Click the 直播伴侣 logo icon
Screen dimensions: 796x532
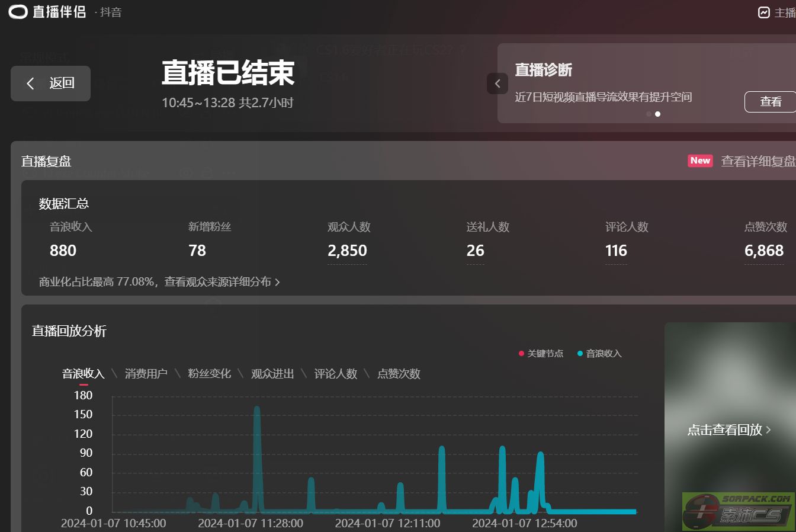pos(18,12)
